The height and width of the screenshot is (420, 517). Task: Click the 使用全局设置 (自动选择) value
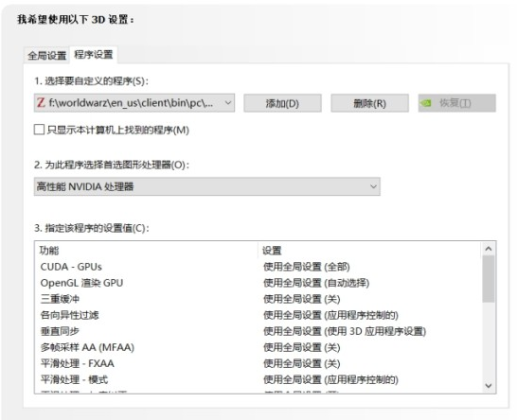pos(316,283)
